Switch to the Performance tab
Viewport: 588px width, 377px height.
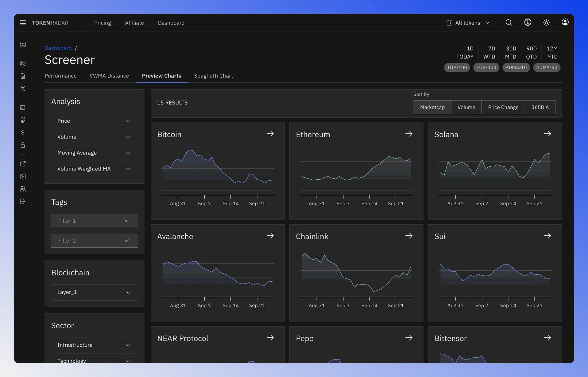click(x=61, y=76)
